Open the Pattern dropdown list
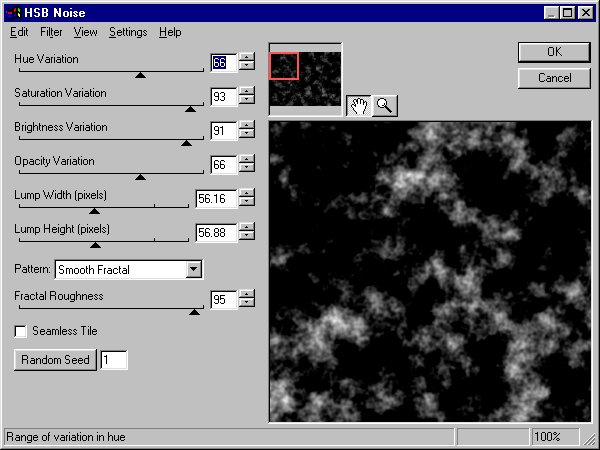Screen dimensions: 600x450 point(194,269)
